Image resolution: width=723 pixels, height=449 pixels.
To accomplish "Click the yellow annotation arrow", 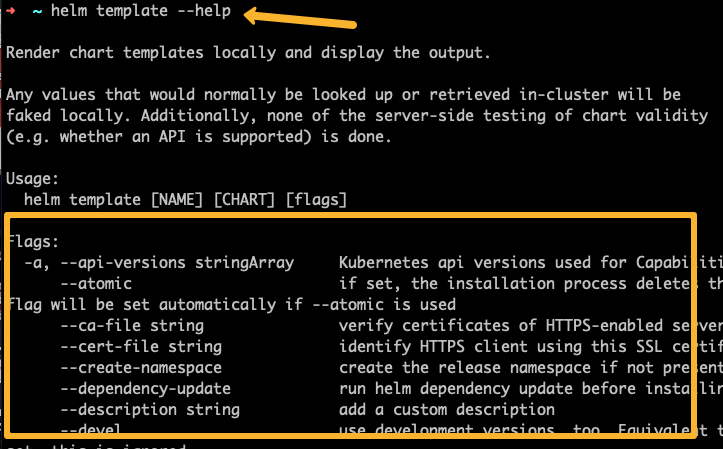I will (x=300, y=19).
